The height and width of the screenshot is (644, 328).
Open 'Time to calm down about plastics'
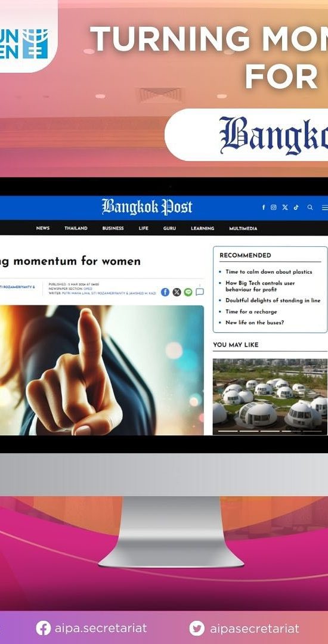(269, 272)
